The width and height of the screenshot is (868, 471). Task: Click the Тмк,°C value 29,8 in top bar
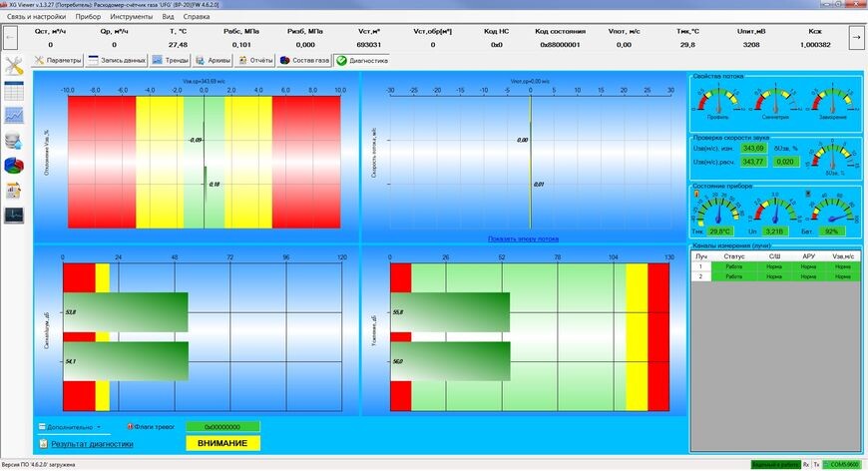point(687,45)
